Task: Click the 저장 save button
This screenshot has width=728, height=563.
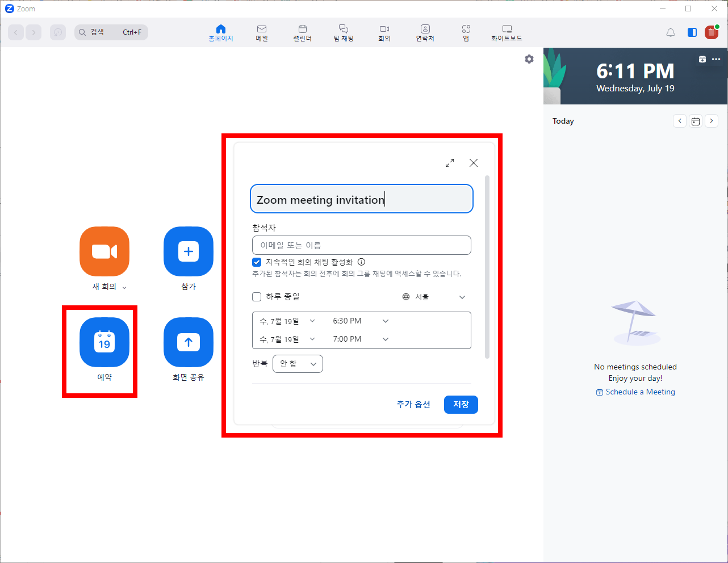Action: (x=461, y=404)
